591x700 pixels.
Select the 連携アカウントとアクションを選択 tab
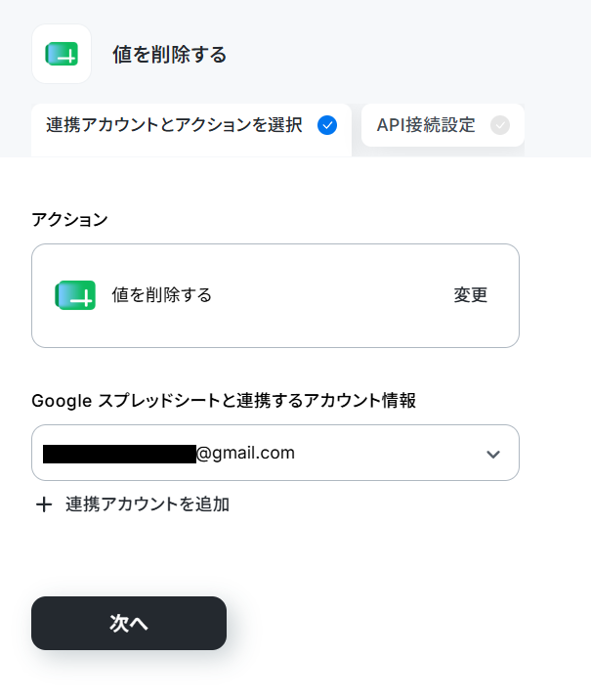[191, 129]
